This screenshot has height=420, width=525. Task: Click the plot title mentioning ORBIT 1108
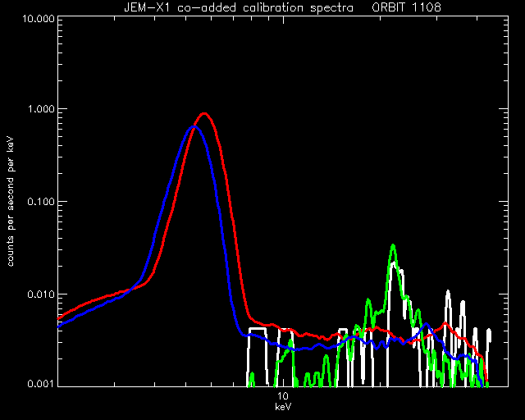(x=282, y=7)
